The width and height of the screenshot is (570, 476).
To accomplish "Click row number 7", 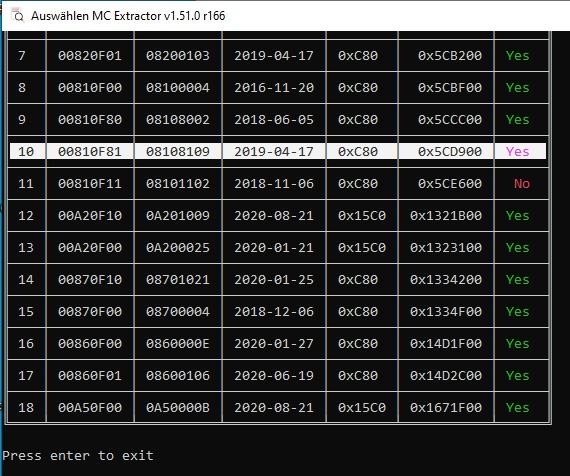I will point(22,56).
